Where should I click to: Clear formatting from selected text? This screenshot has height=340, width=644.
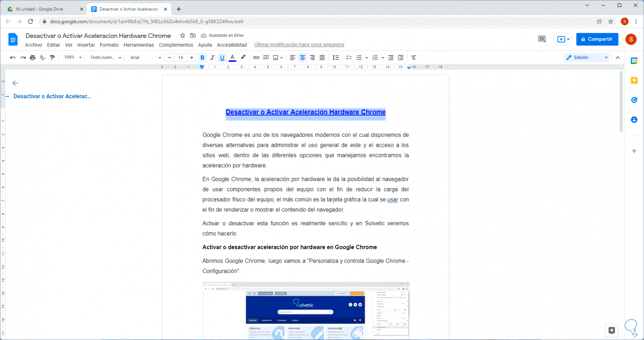[x=414, y=57]
